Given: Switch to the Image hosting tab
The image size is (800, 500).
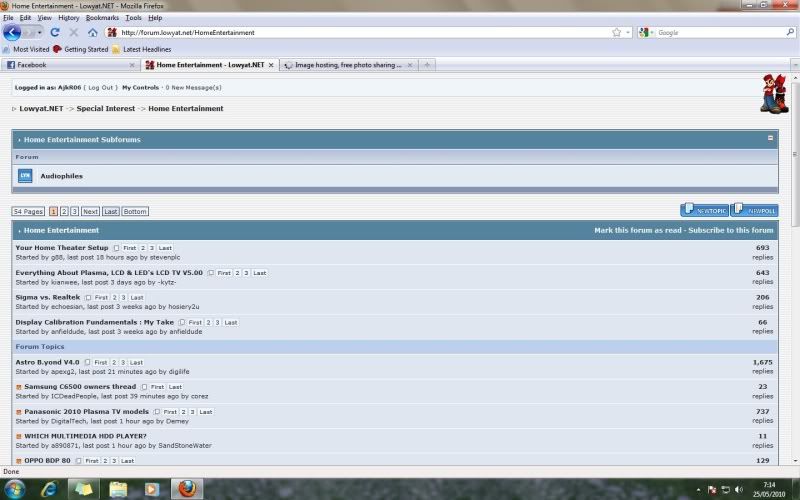Looking at the screenshot, I should coord(345,65).
